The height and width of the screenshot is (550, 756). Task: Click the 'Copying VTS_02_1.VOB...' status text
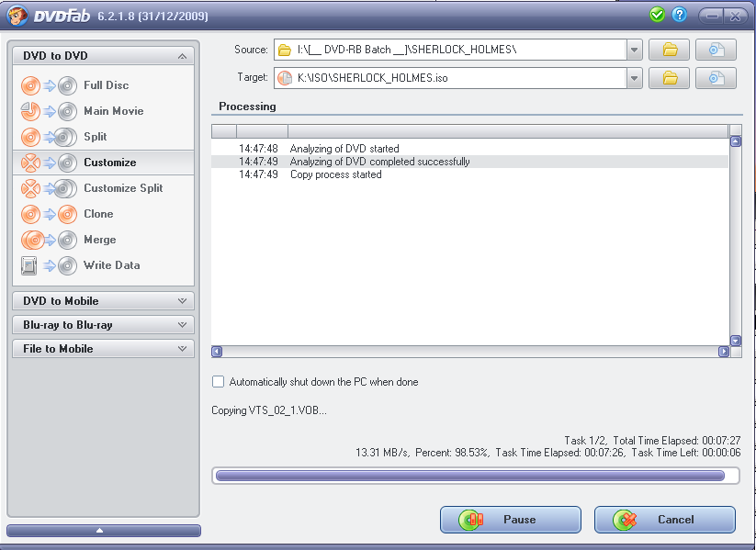[x=269, y=410]
